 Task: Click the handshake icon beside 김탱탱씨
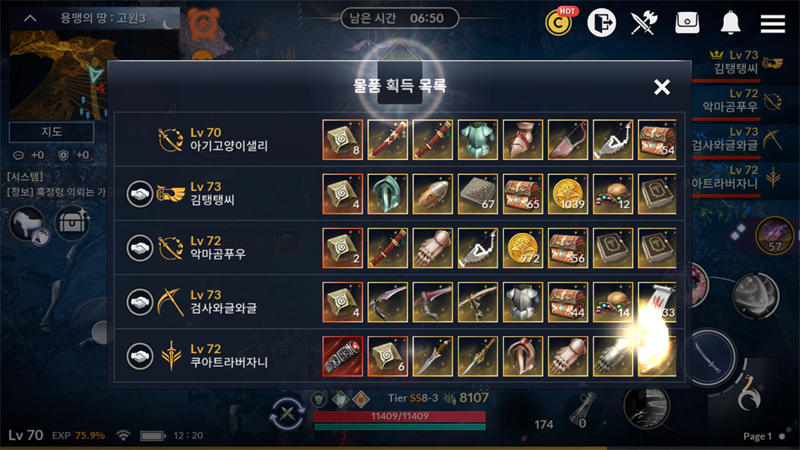click(140, 194)
